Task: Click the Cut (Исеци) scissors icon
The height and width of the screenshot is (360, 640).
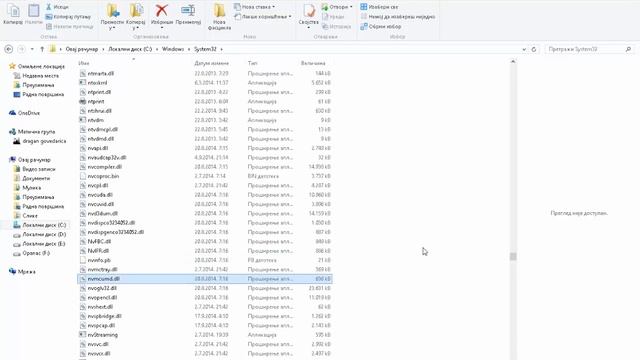Action: [x=49, y=7]
